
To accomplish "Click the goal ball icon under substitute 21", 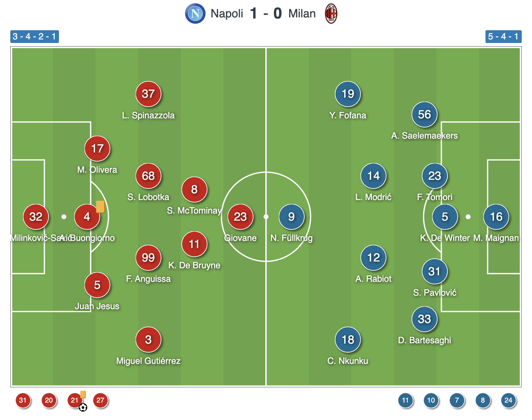I will (x=83, y=408).
